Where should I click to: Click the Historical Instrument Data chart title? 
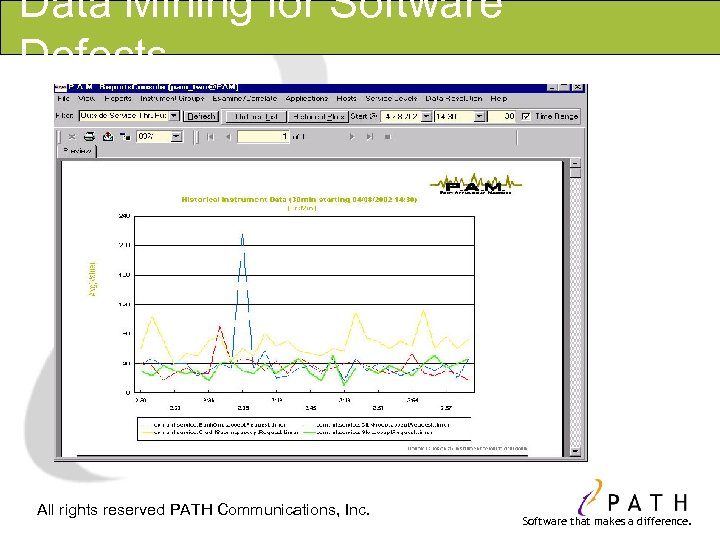299,199
